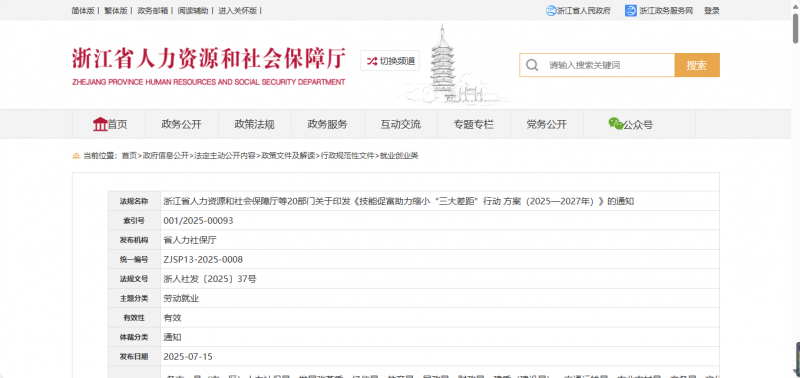This screenshot has height=378, width=800.
Task: Open the 党务公开 navigation item
Action: (546, 124)
